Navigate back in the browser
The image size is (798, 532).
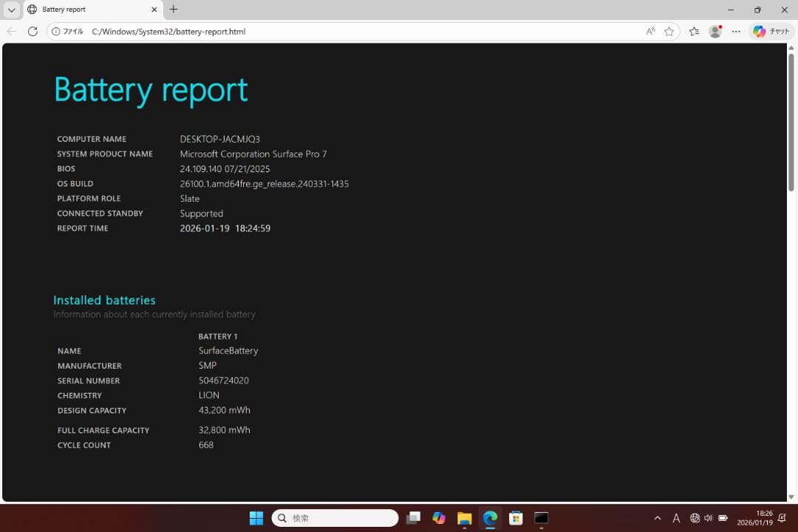(x=12, y=32)
